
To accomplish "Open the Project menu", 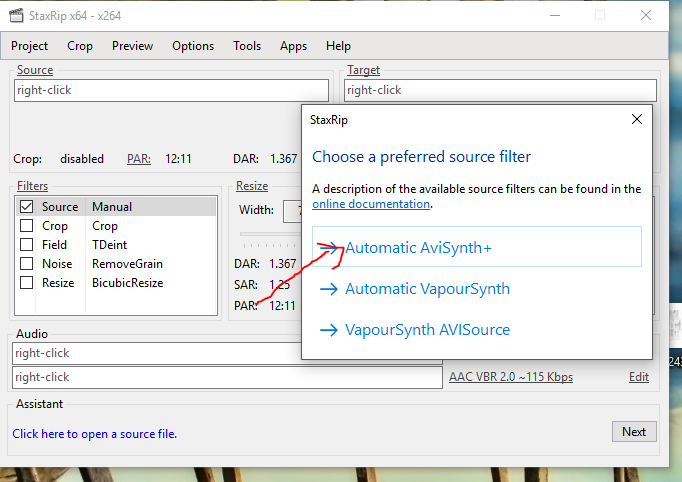I will (29, 46).
